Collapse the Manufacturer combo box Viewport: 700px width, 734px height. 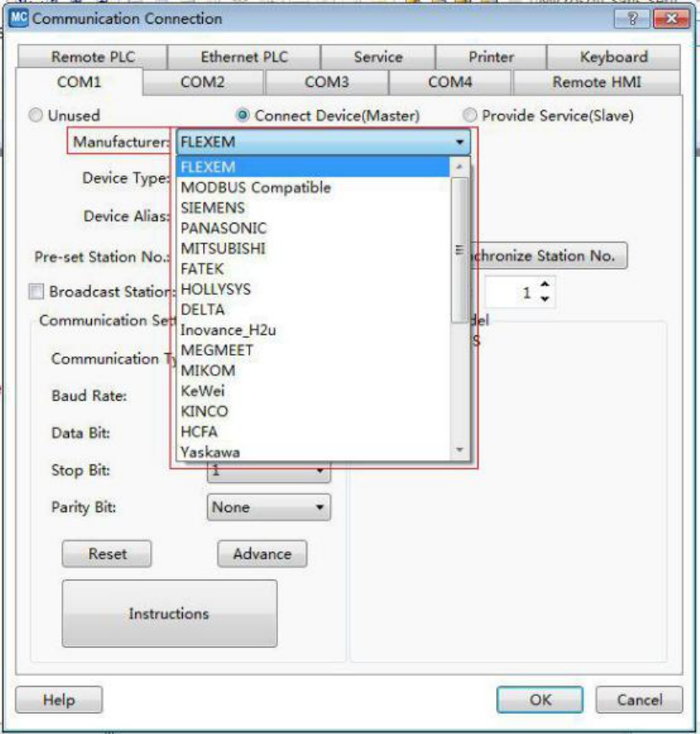(x=323, y=142)
